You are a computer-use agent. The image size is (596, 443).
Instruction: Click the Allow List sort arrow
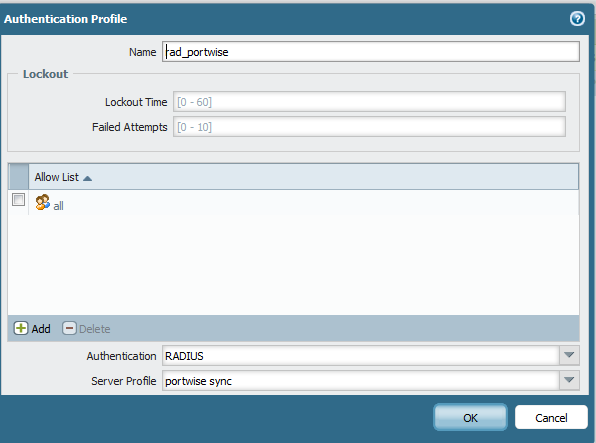pos(87,178)
